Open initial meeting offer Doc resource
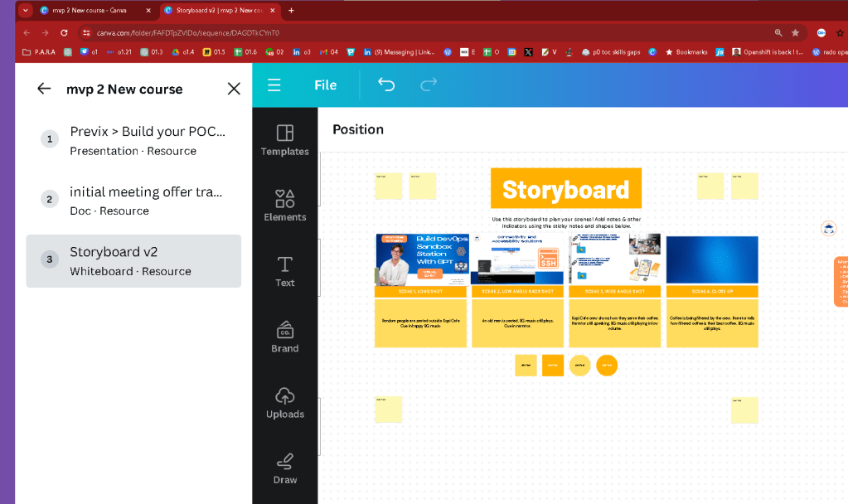Screen dimensions: 848x504 tap(133, 201)
